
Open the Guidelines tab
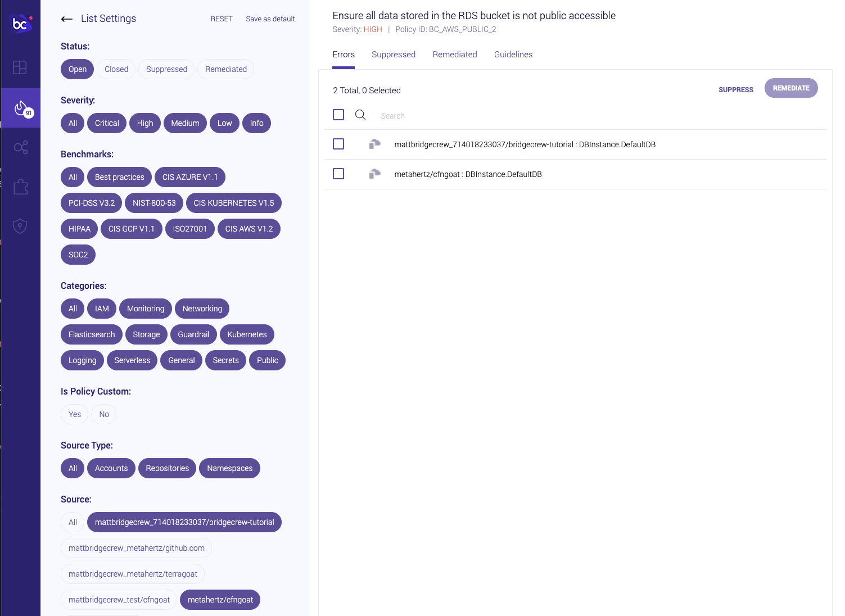(x=513, y=55)
